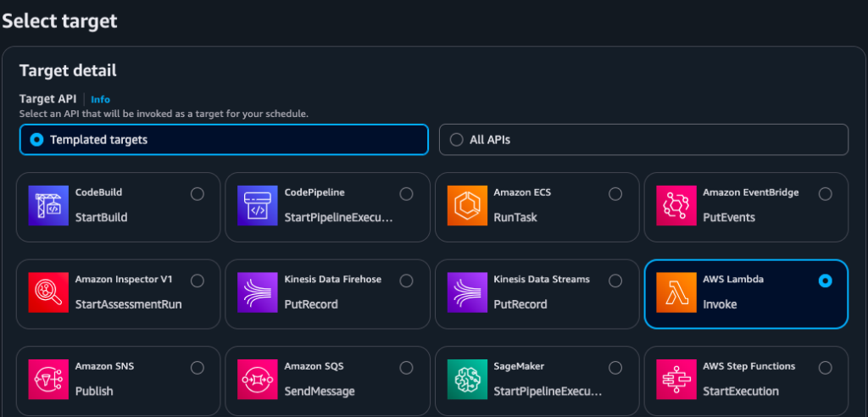Open the Info link beside Target API
This screenshot has height=417, width=868.
coord(100,99)
